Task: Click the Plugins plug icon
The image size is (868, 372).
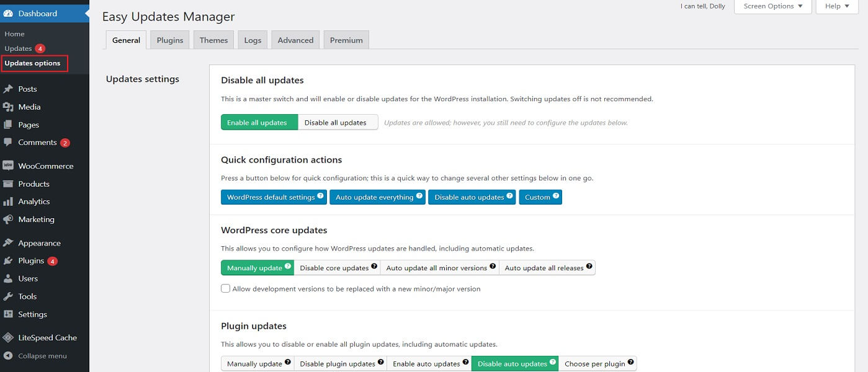Action: coord(8,260)
